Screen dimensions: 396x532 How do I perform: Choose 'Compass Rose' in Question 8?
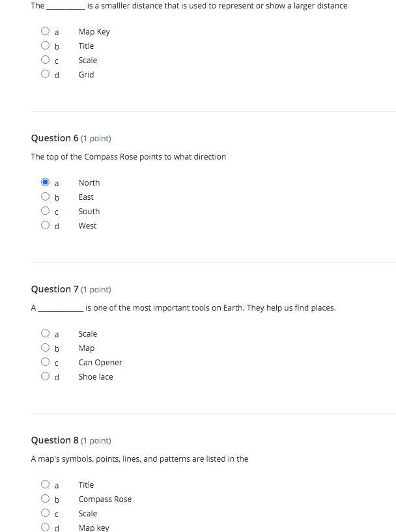(46, 499)
